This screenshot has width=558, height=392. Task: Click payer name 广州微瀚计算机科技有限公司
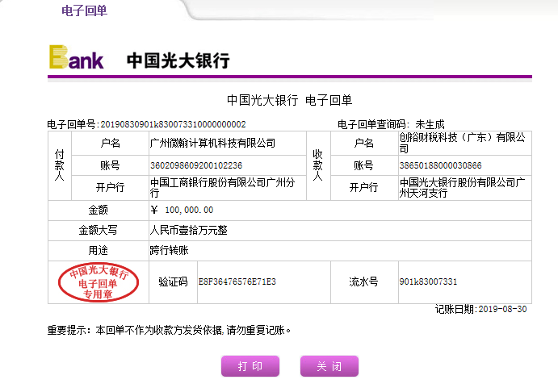pyautogui.click(x=212, y=143)
